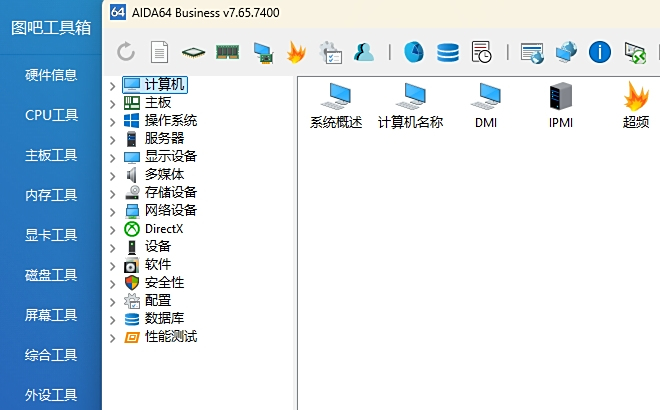Expand the DirectX tree chevron
Screen dimensions: 660x410
coord(112,230)
